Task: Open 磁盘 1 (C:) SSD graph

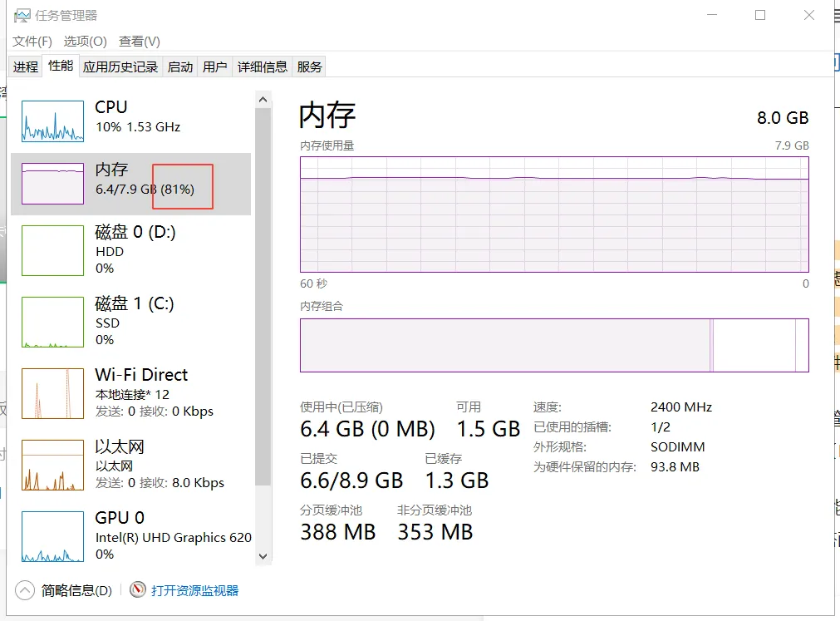Action: tap(52, 322)
